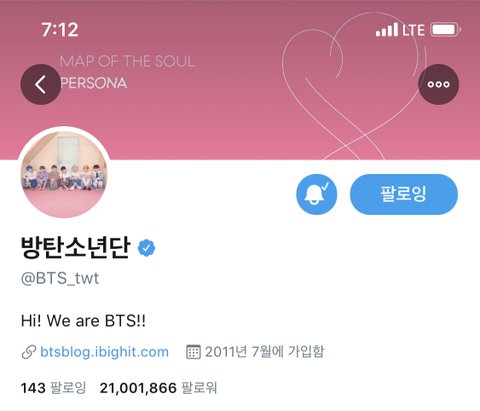Image resolution: width=480 pixels, height=411 pixels.
Task: Tap the battery icon in status bar
Action: [446, 30]
